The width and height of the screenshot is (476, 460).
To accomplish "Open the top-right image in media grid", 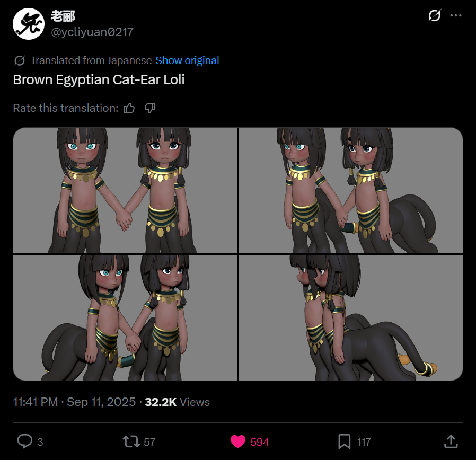I will (x=351, y=190).
